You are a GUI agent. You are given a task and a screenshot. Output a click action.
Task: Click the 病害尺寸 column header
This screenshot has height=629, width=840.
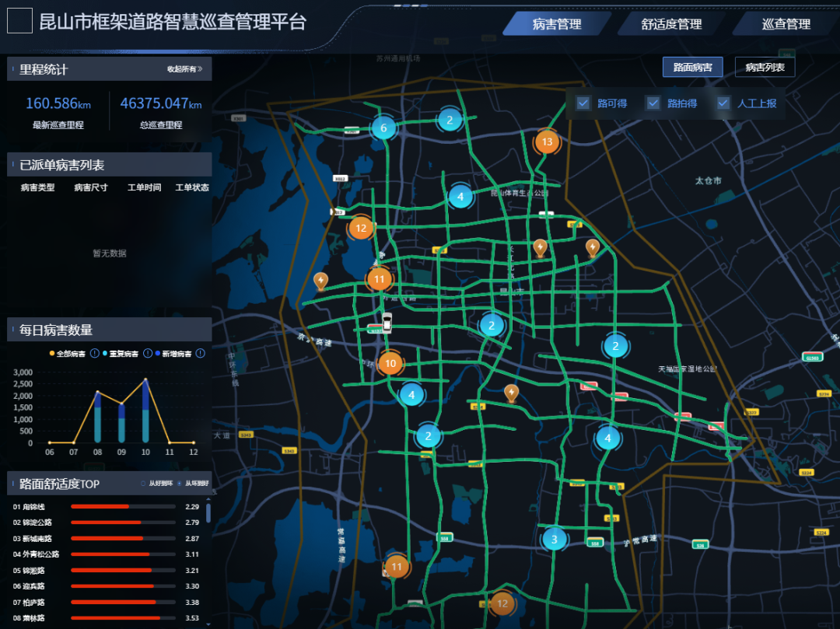(91, 187)
